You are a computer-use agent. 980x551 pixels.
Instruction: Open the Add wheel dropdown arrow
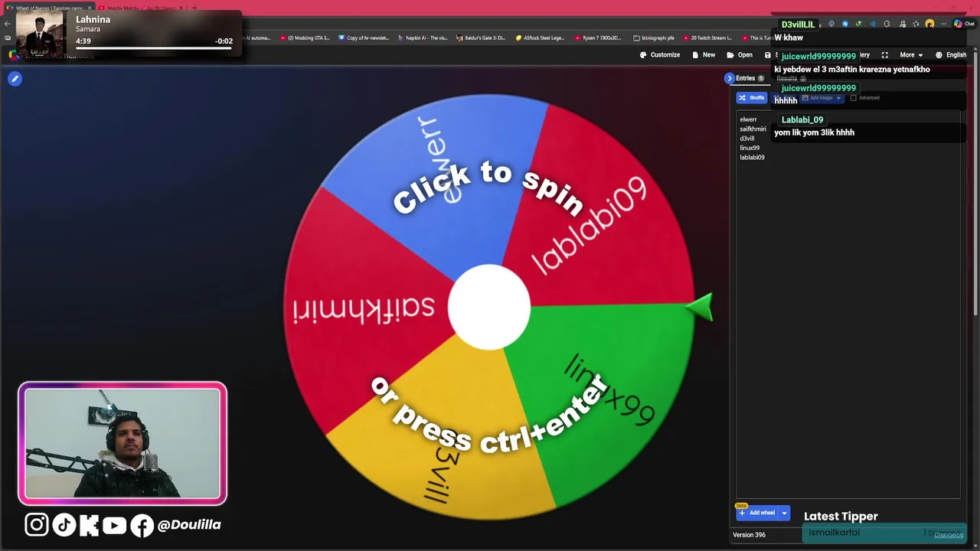(x=784, y=513)
